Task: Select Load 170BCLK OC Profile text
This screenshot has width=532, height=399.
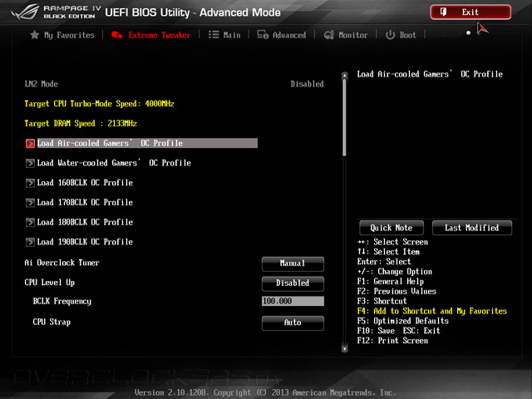Action: tap(85, 202)
